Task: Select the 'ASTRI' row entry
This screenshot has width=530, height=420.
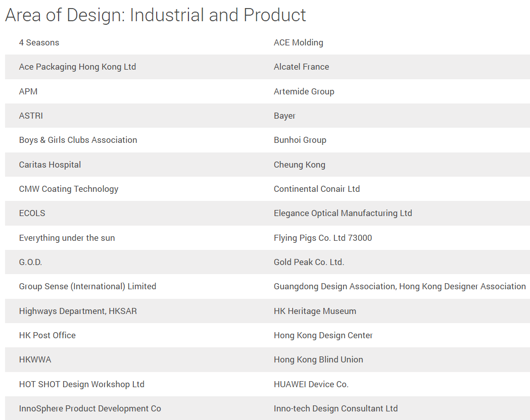Action: click(x=31, y=116)
